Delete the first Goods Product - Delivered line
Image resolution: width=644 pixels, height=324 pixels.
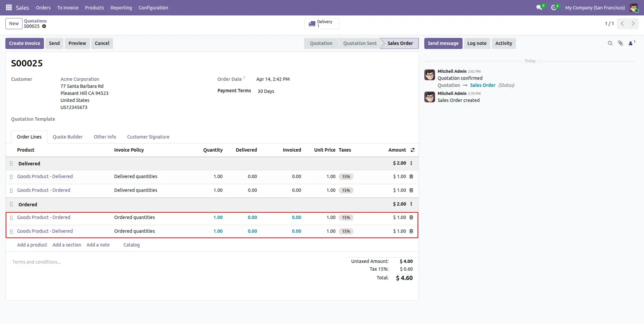411,176
